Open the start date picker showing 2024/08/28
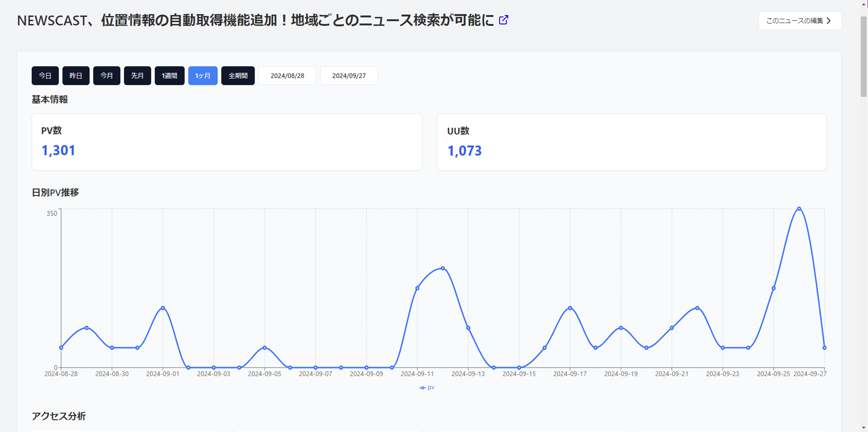The height and width of the screenshot is (432, 868). click(287, 75)
